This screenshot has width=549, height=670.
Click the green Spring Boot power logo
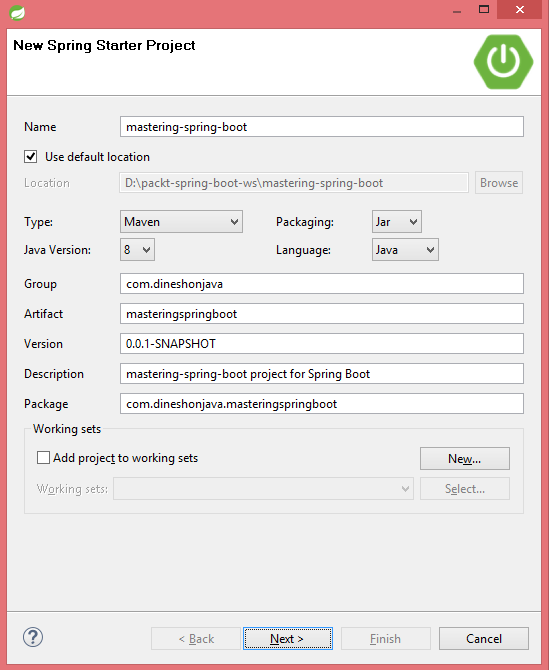tap(503, 62)
